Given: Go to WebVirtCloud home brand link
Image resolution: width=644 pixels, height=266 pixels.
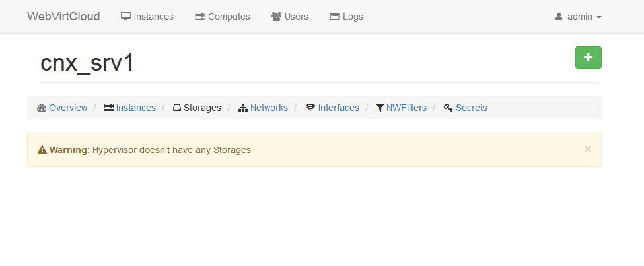Looking at the screenshot, I should pos(63,17).
